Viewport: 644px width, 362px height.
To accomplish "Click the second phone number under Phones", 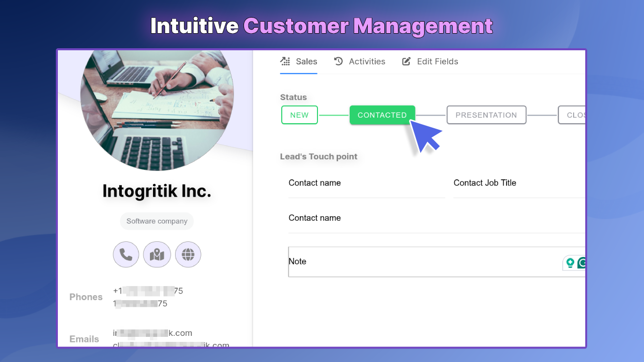I will (140, 304).
